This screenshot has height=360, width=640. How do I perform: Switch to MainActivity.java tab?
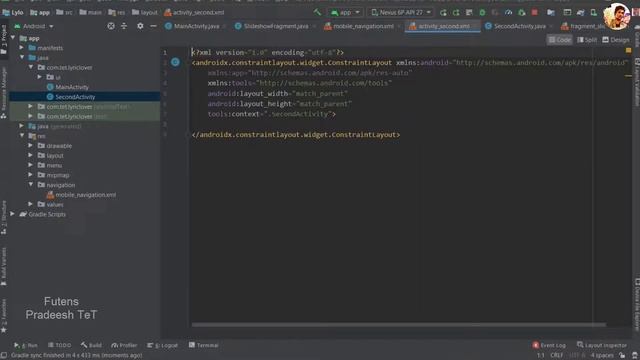coord(196,26)
